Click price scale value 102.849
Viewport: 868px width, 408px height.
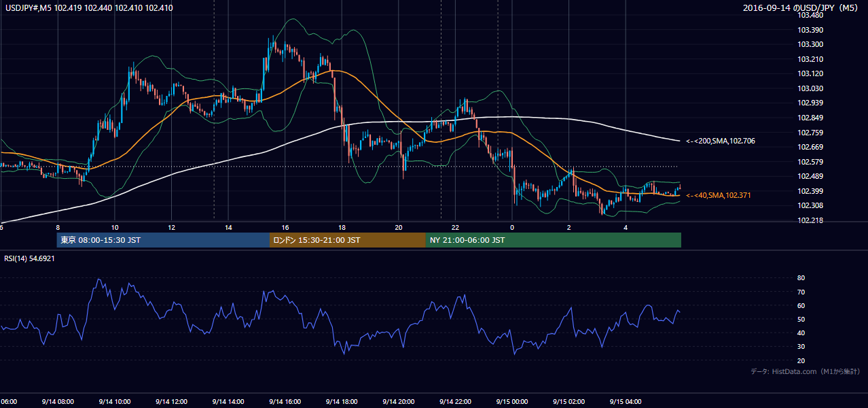click(810, 118)
